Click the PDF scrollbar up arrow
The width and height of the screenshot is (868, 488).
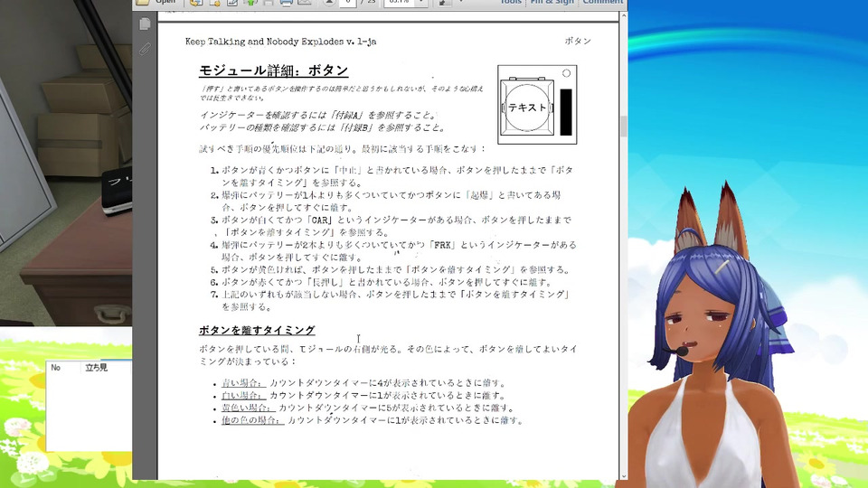click(623, 16)
